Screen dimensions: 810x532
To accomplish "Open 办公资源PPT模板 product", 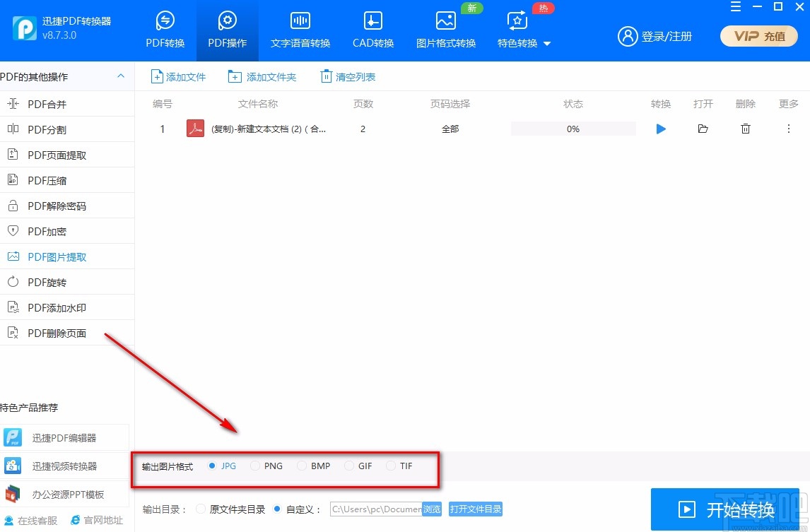I will click(x=64, y=495).
